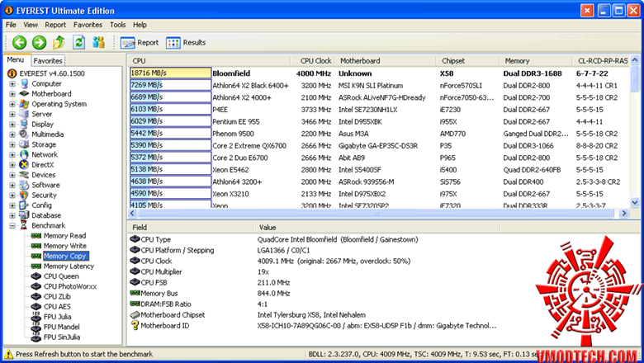Open the Memory Latency benchmark
This screenshot has width=644, height=363.
(x=69, y=266)
